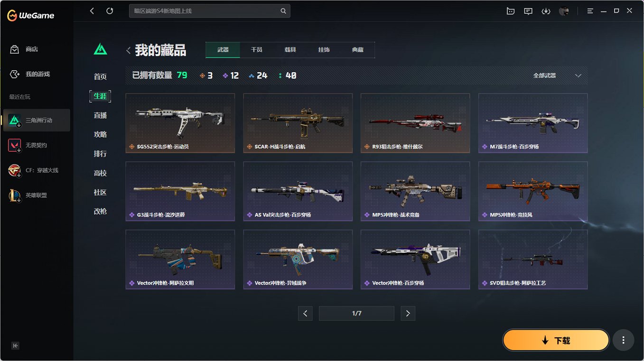Open the hamburger menu icon in header
This screenshot has height=361, width=644.
pos(590,11)
